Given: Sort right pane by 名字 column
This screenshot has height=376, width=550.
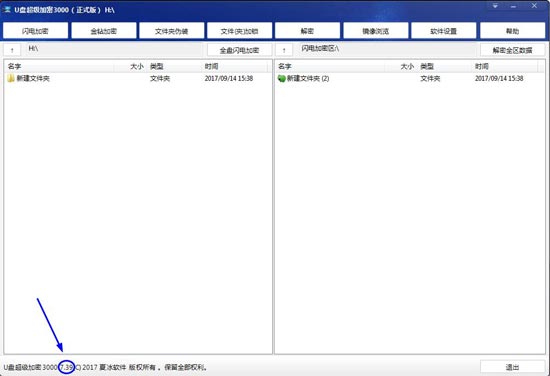Looking at the screenshot, I should click(x=330, y=66).
